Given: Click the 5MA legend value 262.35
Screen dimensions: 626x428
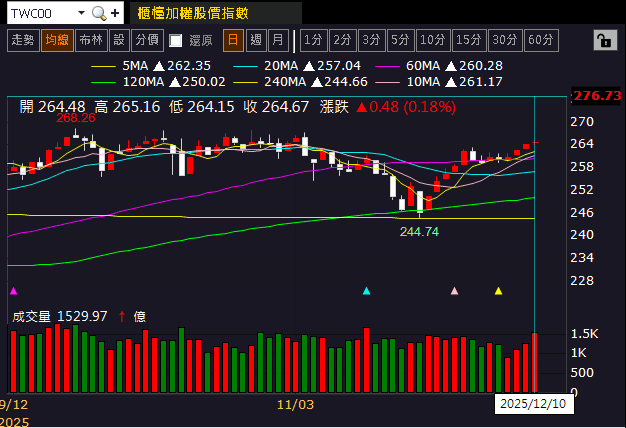Looking at the screenshot, I should click(189, 65).
